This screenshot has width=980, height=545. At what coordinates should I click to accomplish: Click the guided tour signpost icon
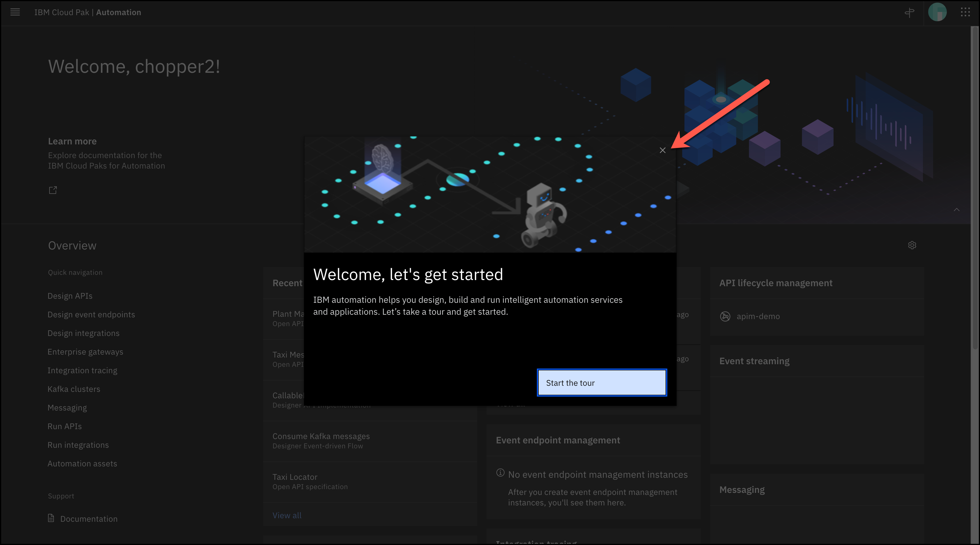pyautogui.click(x=909, y=13)
